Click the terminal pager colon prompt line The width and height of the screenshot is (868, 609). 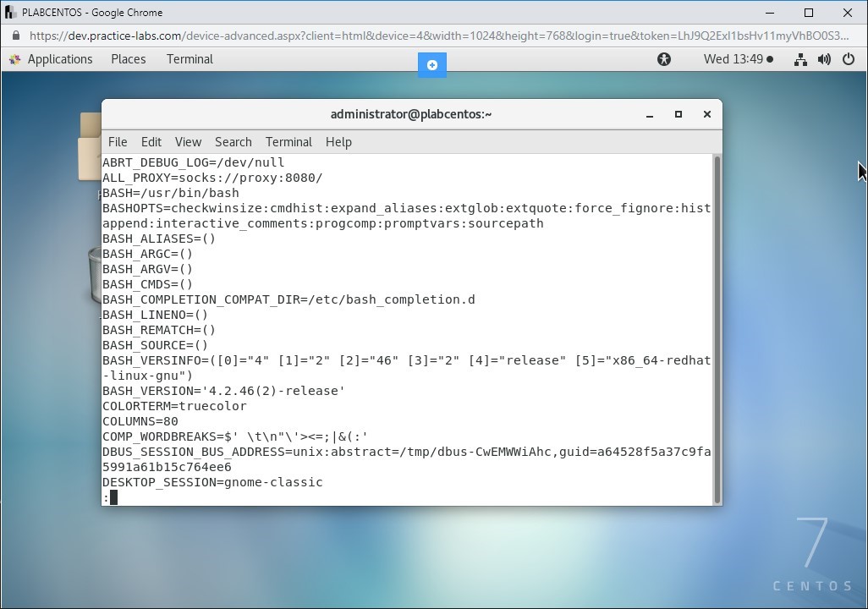[110, 497]
